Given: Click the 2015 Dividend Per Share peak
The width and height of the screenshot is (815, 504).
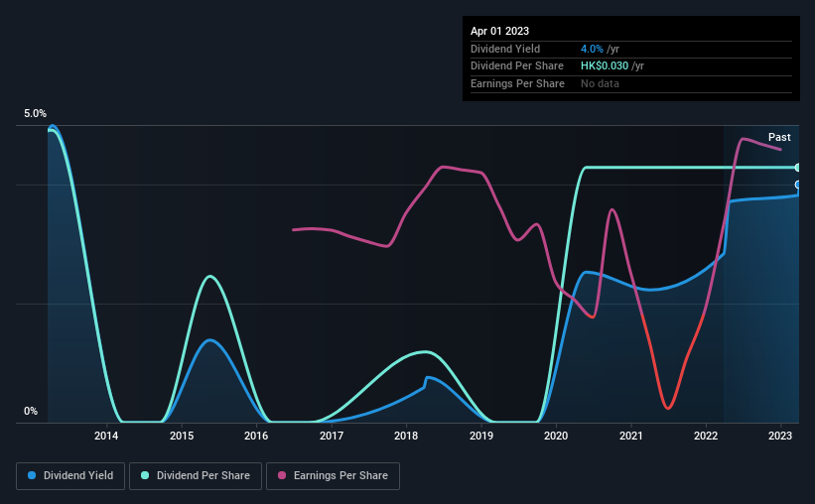Looking at the screenshot, I should (x=209, y=277).
